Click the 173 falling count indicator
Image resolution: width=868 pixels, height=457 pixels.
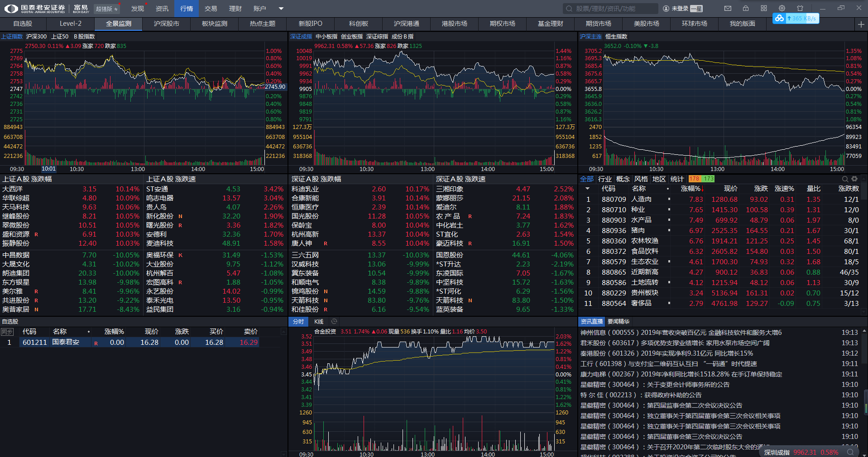click(709, 179)
